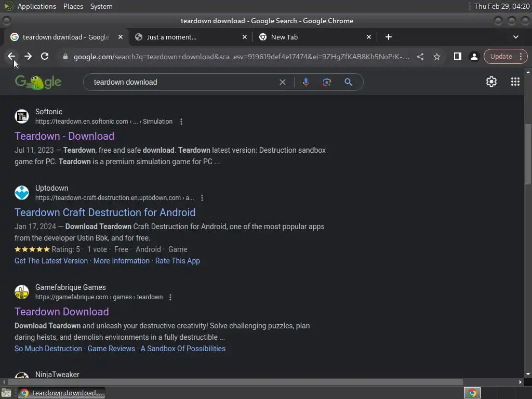Switch to the 'New Tab' tab
The image size is (532, 399).
[x=315, y=37]
